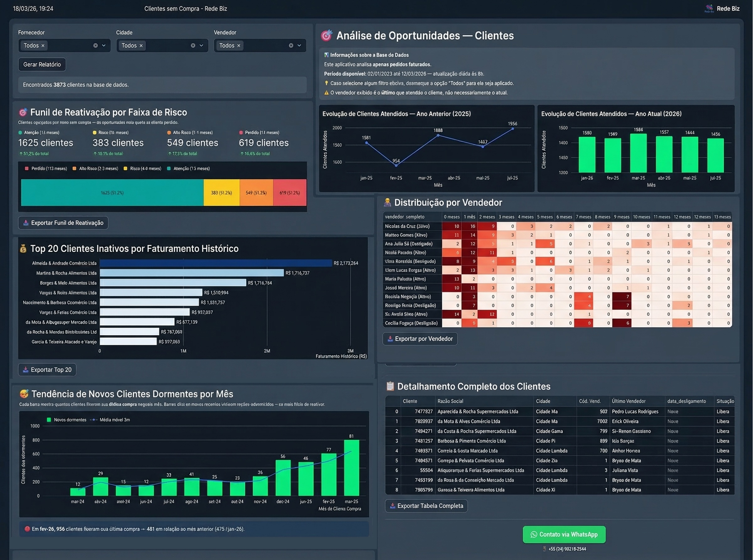Clear the Fornecedor filter selection icon
The height and width of the screenshot is (560, 754).
tap(96, 45)
